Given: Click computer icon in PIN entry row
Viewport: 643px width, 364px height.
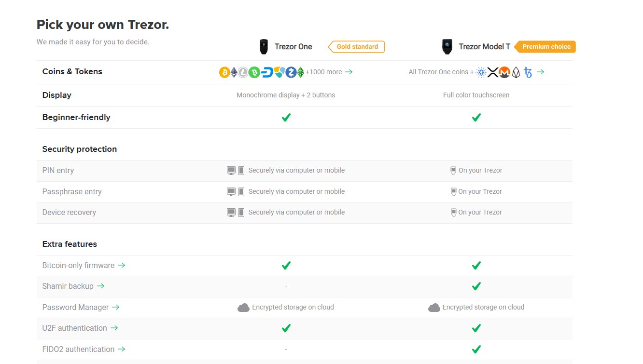Looking at the screenshot, I should [231, 171].
